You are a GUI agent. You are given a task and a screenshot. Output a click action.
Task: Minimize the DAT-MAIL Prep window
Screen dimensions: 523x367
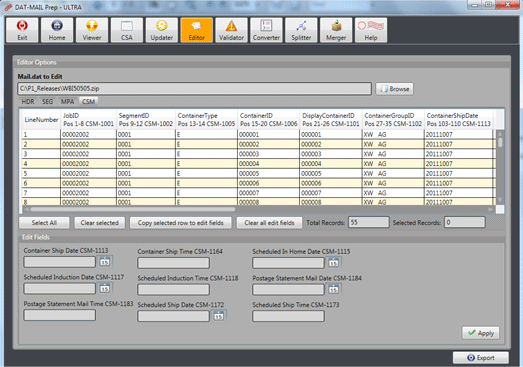(475, 5)
